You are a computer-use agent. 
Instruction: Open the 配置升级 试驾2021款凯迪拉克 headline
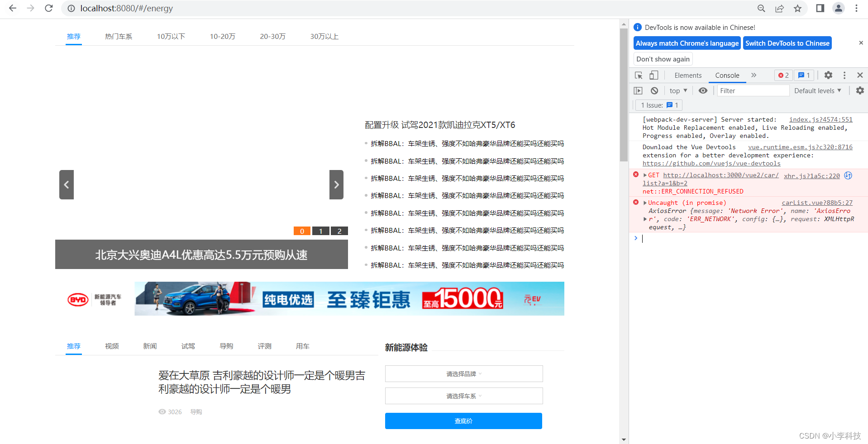(440, 125)
